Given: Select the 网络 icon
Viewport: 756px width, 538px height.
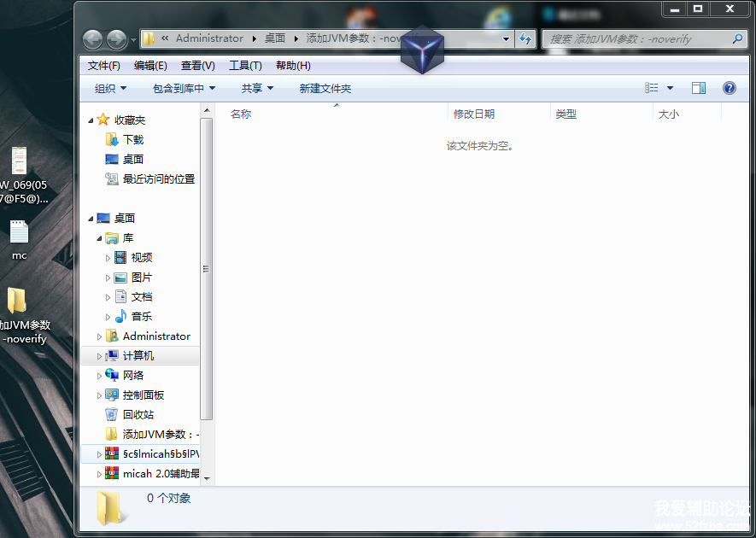Looking at the screenshot, I should pos(112,375).
